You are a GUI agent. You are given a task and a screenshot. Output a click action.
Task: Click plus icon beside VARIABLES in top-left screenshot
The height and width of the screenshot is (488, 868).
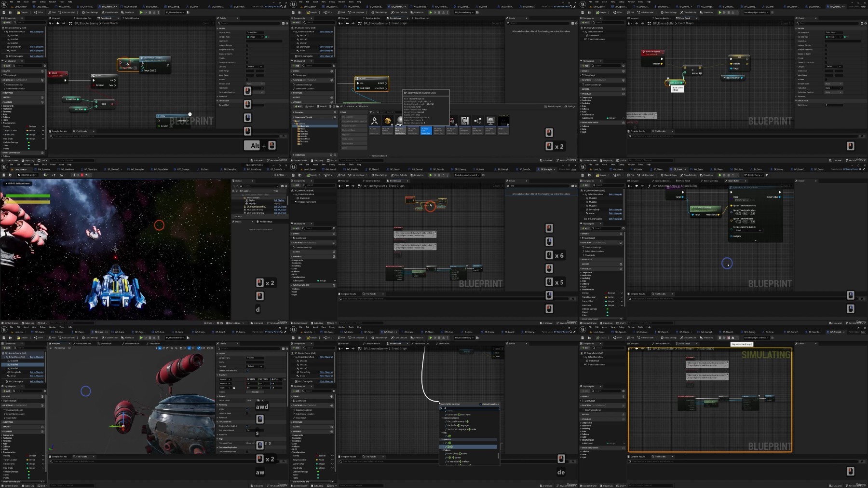click(x=42, y=102)
